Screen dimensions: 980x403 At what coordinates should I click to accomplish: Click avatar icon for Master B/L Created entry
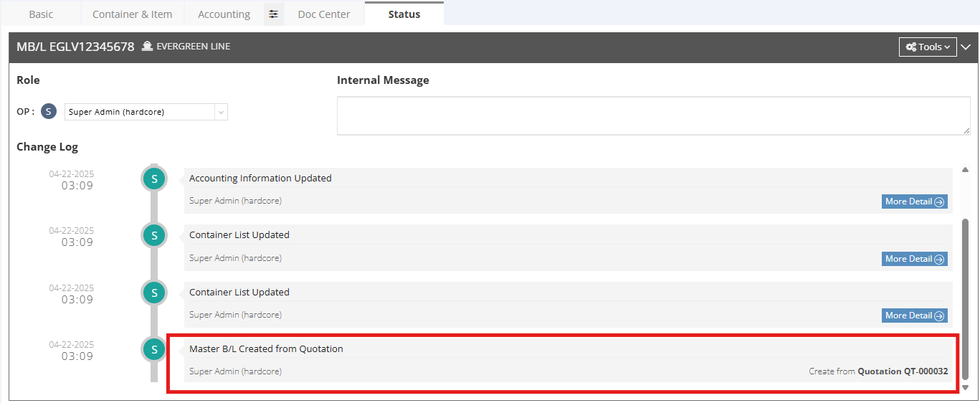[153, 349]
